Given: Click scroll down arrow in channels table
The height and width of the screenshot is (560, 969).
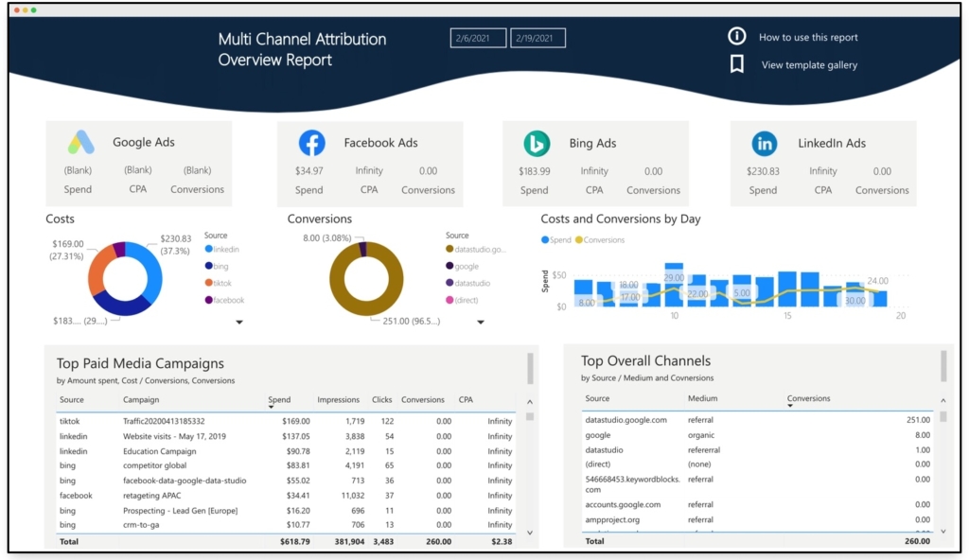Looking at the screenshot, I should tap(943, 531).
